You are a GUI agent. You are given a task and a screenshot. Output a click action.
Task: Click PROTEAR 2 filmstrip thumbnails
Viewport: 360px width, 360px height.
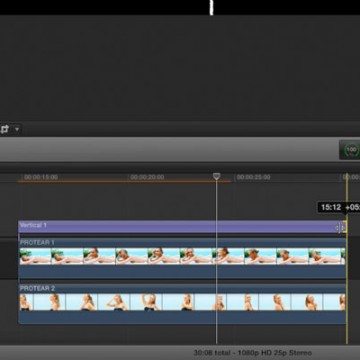tap(182, 302)
